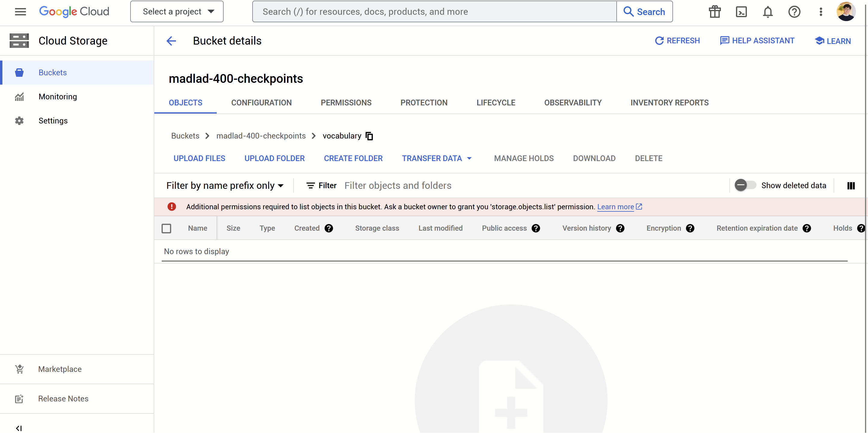The width and height of the screenshot is (868, 433).
Task: Select all objects via header checkbox
Action: [x=166, y=228]
